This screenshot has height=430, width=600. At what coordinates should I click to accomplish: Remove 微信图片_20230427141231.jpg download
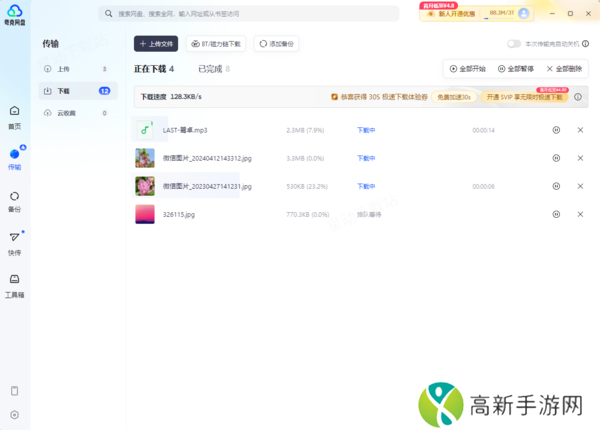580,186
